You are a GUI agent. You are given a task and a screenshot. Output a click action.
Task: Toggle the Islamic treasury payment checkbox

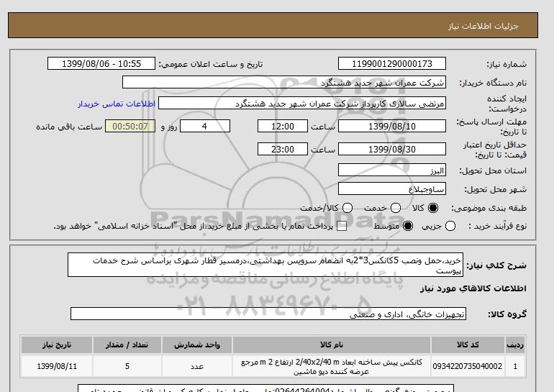[x=341, y=226]
